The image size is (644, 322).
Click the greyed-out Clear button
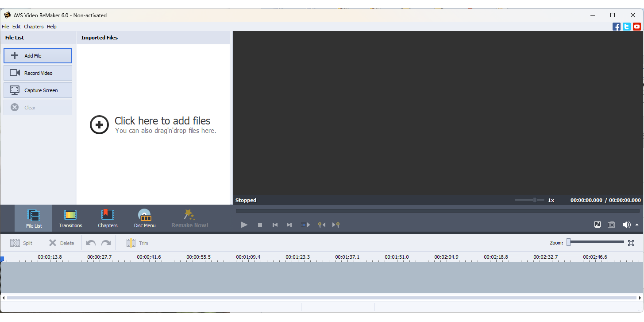point(38,108)
